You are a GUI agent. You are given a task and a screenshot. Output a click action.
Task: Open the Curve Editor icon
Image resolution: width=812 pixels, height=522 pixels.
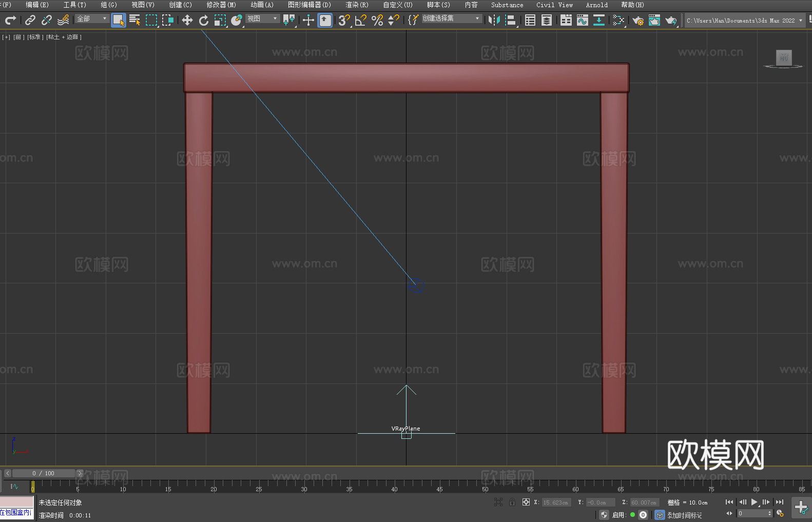click(x=583, y=20)
